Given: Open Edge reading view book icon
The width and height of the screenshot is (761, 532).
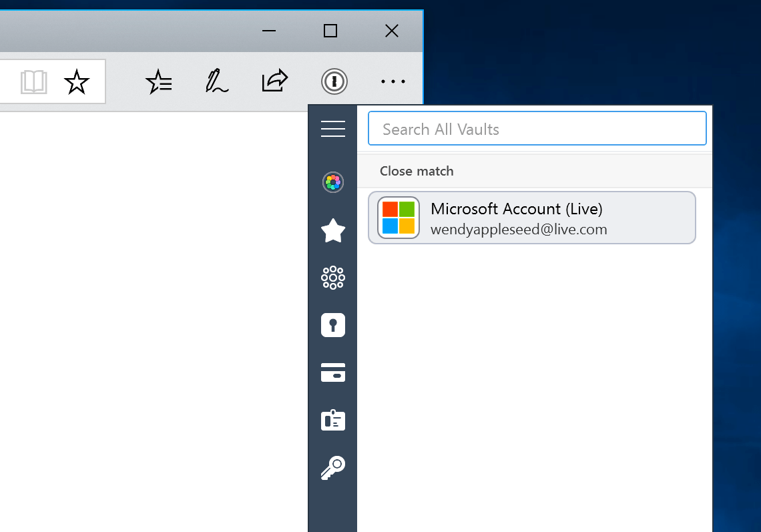Looking at the screenshot, I should click(x=34, y=81).
